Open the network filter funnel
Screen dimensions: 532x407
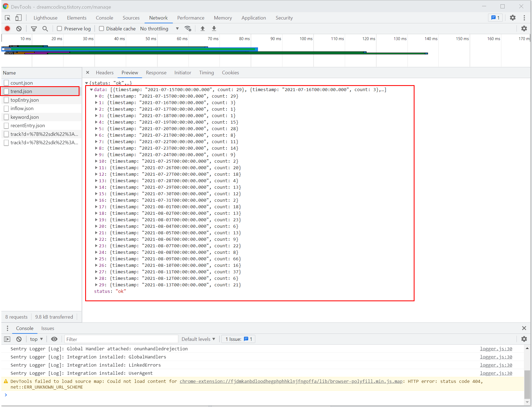[x=34, y=28]
